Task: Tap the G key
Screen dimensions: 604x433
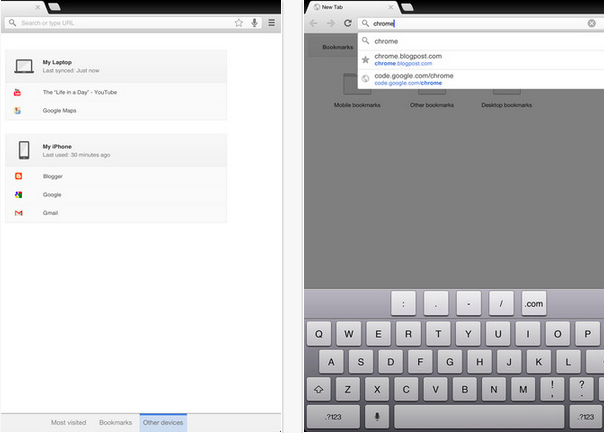Action: click(x=450, y=362)
